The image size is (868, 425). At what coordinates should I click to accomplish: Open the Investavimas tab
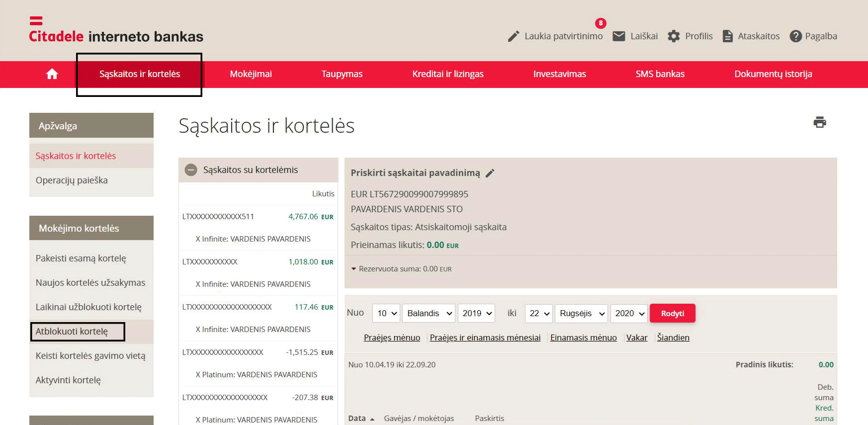click(560, 74)
